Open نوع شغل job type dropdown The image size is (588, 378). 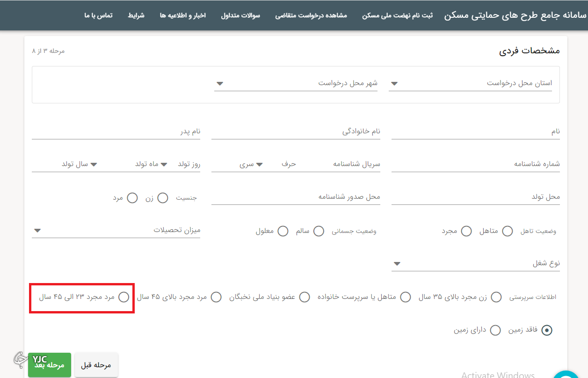pos(476,263)
